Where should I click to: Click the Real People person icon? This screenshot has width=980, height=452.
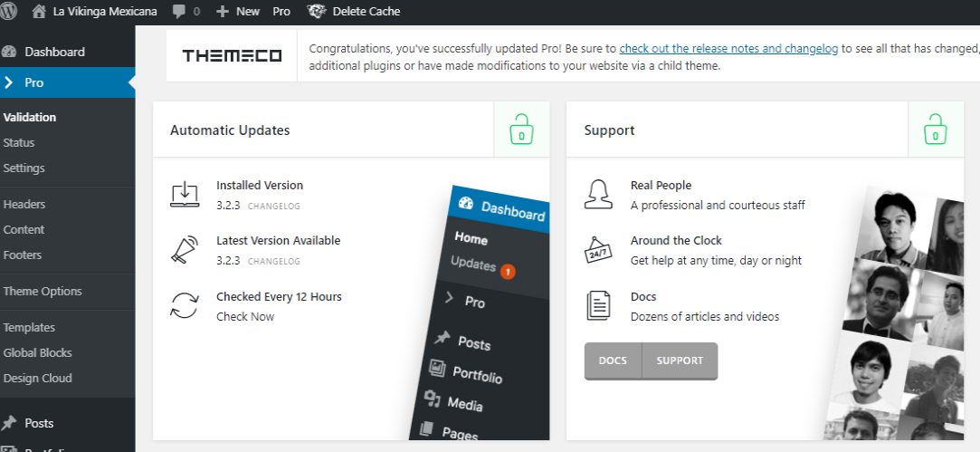[x=598, y=194]
